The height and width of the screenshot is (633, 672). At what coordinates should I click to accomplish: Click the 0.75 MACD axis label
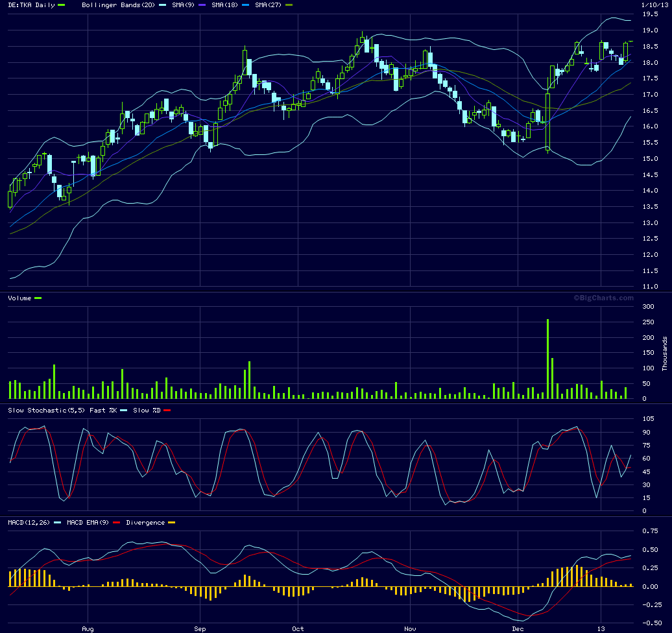(x=650, y=531)
